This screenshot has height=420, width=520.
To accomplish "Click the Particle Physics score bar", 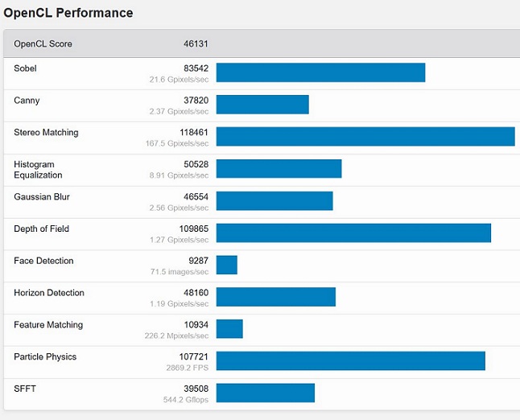I will 351,361.
